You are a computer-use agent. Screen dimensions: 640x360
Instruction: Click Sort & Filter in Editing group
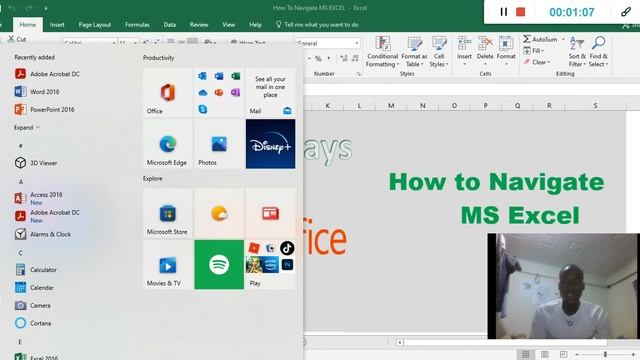577,52
